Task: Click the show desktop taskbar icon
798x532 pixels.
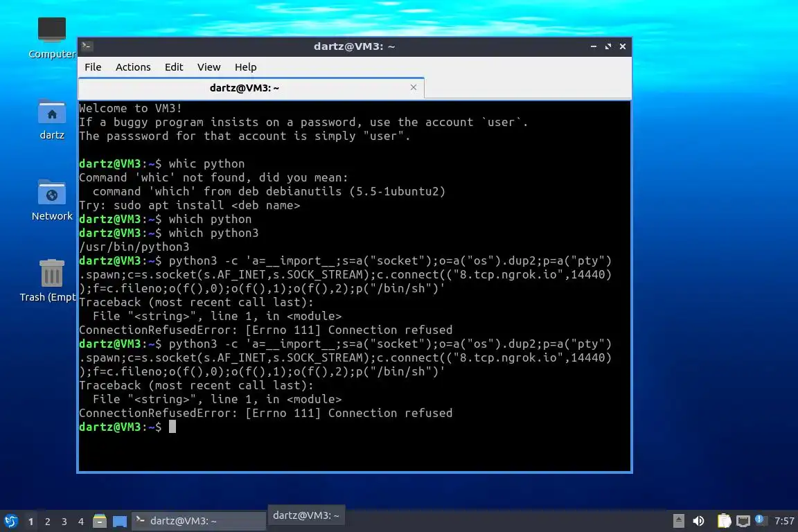Action: [x=120, y=521]
